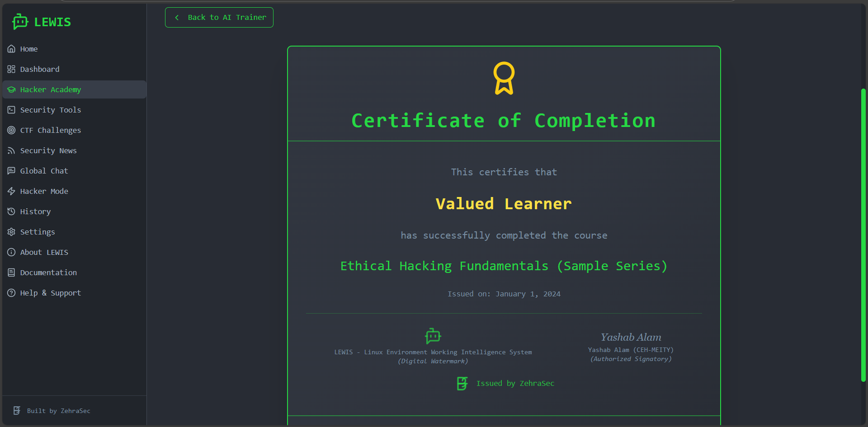Click the yellow award ribbon icon
The width and height of the screenshot is (868, 427).
[504, 78]
